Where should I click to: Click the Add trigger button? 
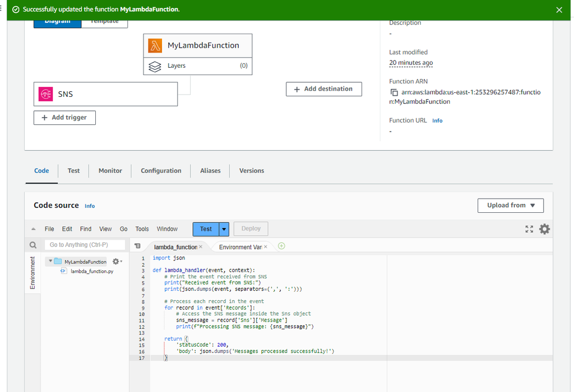click(64, 118)
